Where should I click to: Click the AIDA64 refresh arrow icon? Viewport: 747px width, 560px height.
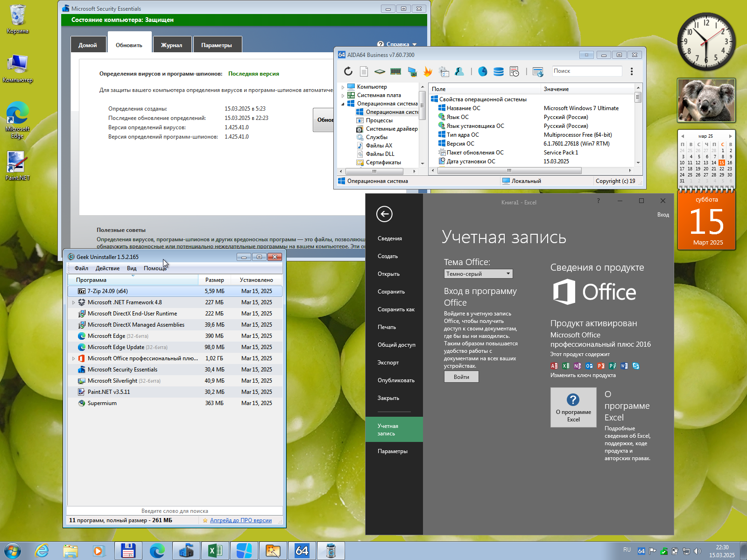click(348, 71)
